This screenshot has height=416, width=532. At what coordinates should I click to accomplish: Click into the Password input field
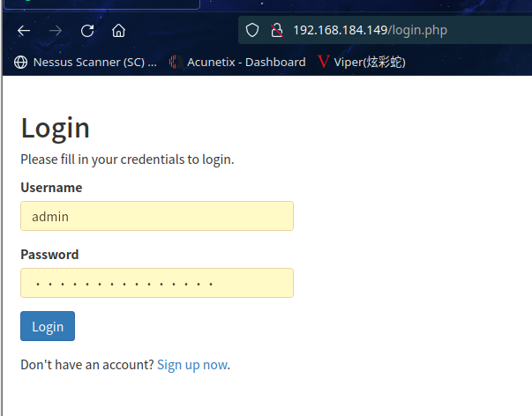[156, 283]
